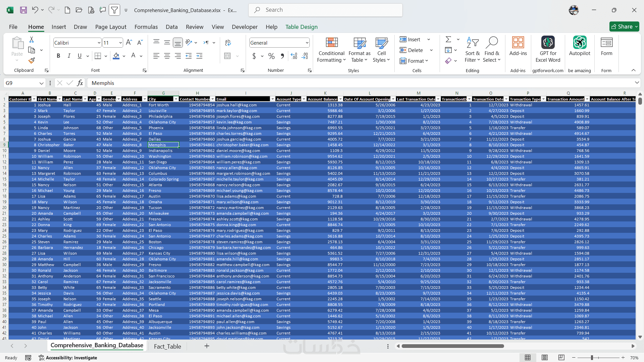Click the horizontal scrollbar thumb
Image resolution: width=644 pixels, height=362 pixels.
click(x=453, y=346)
